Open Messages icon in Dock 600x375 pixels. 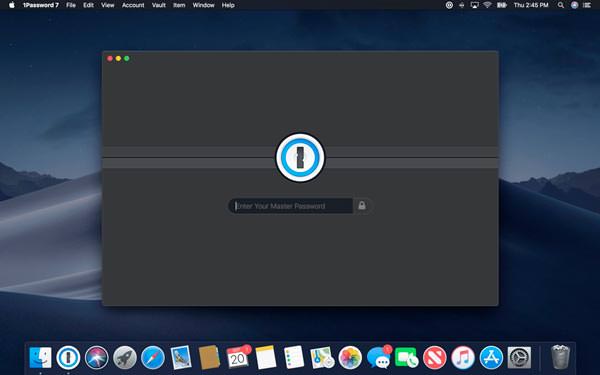coord(379,357)
